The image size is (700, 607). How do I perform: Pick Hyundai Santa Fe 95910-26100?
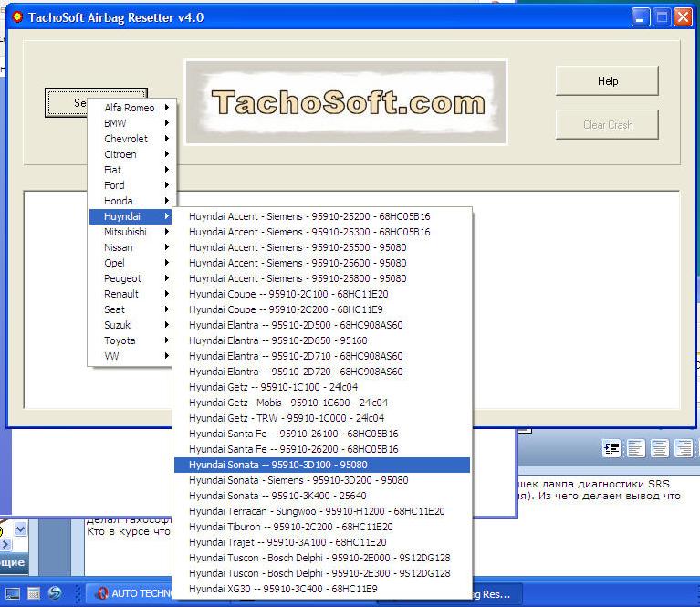tap(322, 434)
